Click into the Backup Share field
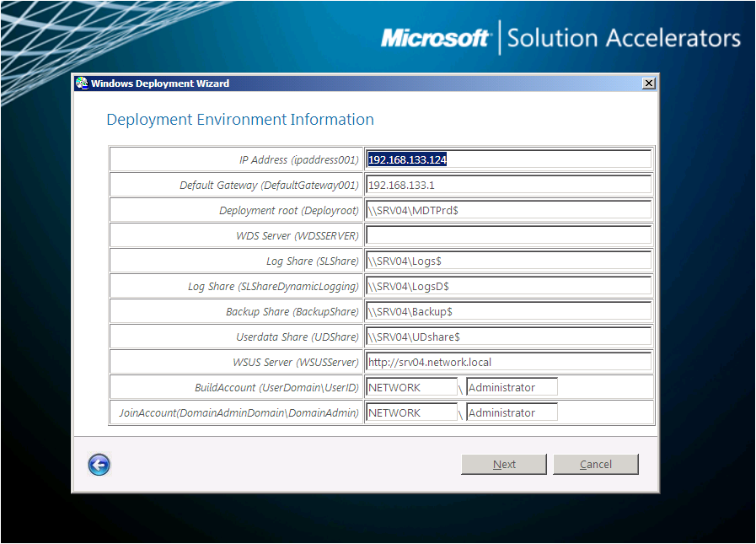This screenshot has height=544, width=756. point(508,311)
